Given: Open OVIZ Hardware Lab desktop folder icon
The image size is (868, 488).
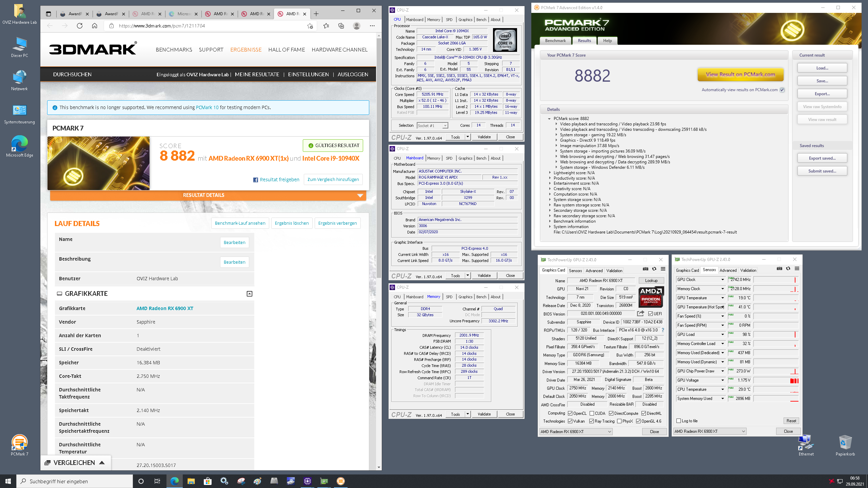Looking at the screenshot, I should (x=19, y=14).
